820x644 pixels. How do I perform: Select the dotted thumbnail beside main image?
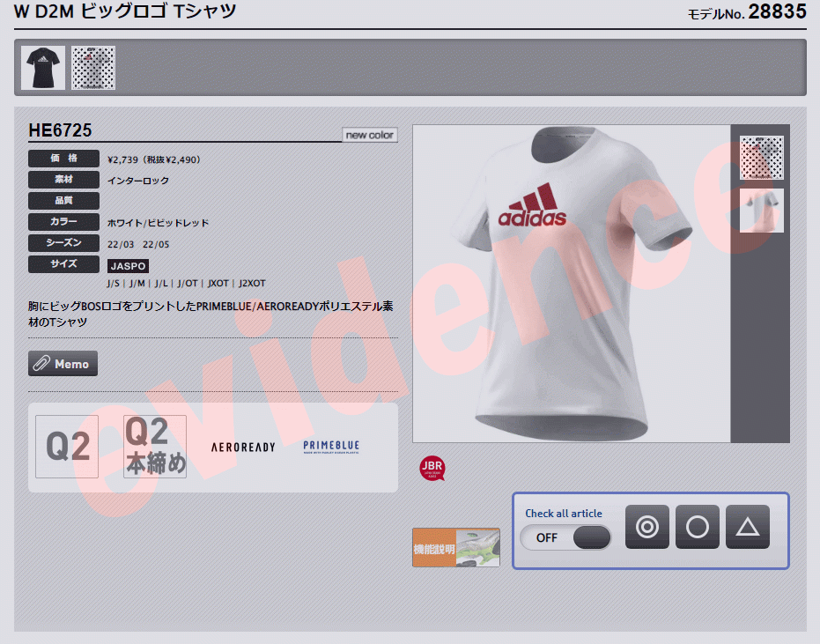click(x=761, y=158)
